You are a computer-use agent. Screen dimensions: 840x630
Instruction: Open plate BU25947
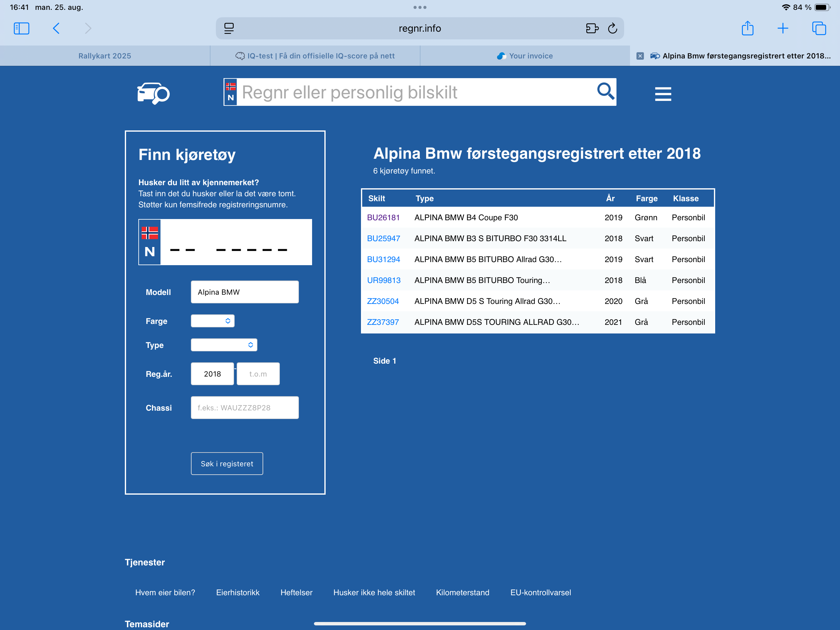point(383,239)
